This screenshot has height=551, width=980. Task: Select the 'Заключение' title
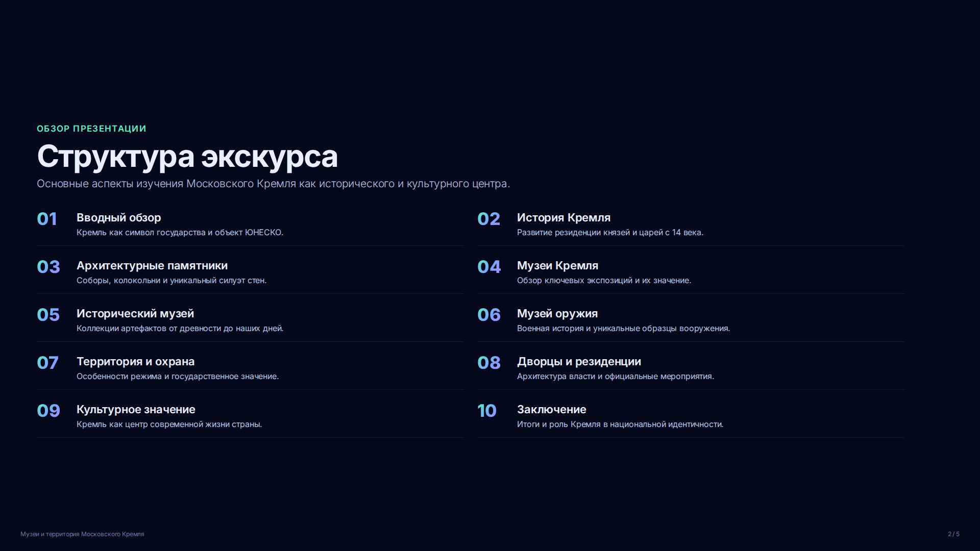pyautogui.click(x=551, y=410)
